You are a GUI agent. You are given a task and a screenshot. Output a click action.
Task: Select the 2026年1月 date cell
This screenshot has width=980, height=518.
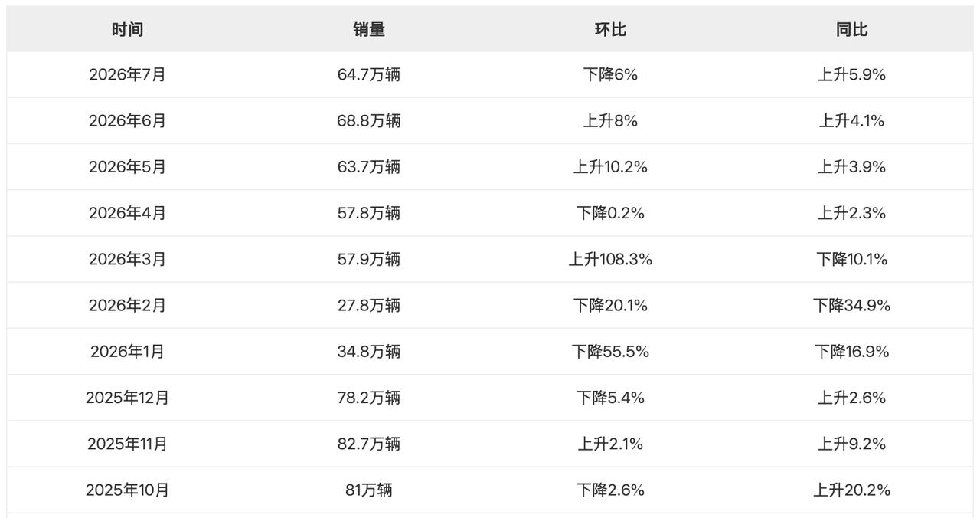pyautogui.click(x=127, y=351)
